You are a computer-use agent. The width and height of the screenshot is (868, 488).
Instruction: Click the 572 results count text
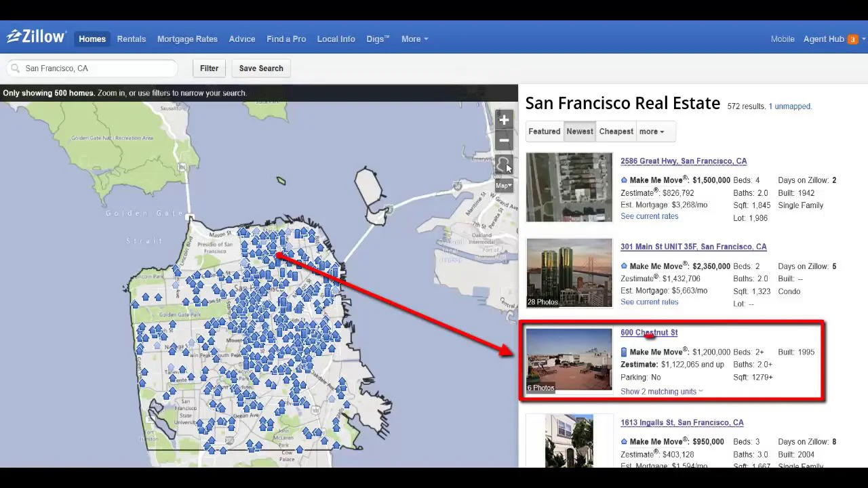pos(746,106)
